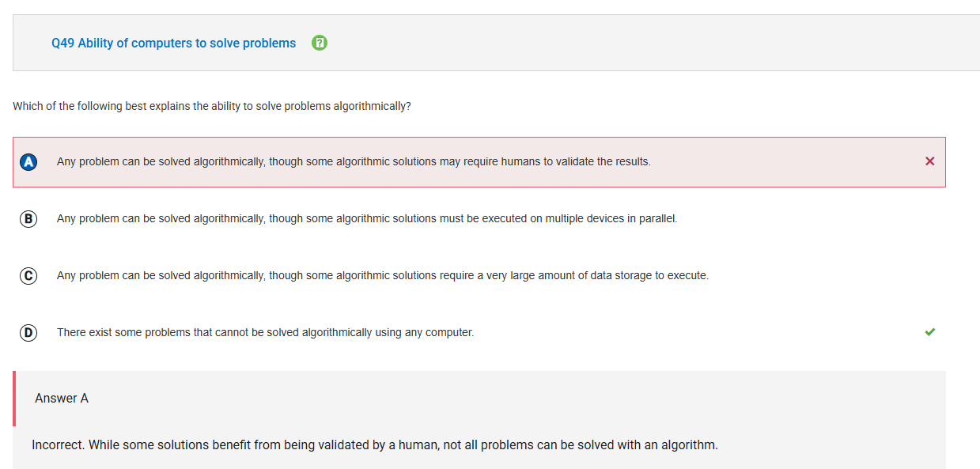Click blank pink area inside highlighted answer A row
Viewport: 980px width, 469px height.
791,161
